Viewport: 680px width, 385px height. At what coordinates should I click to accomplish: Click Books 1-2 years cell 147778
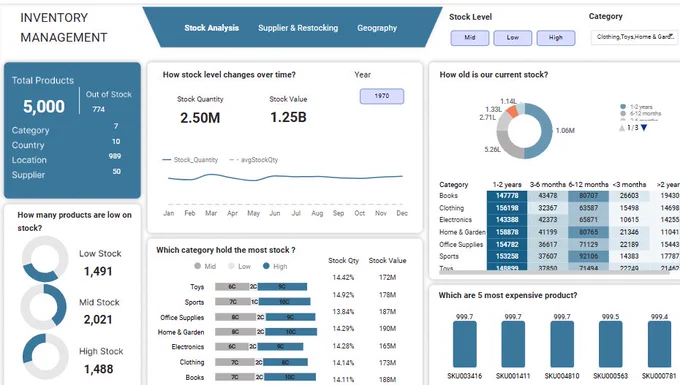coord(507,196)
